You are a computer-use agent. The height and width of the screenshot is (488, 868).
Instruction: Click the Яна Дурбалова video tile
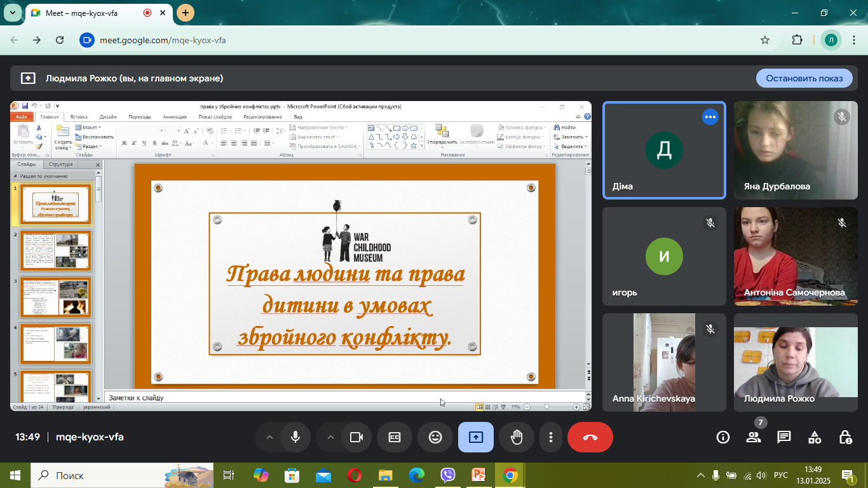(x=796, y=150)
